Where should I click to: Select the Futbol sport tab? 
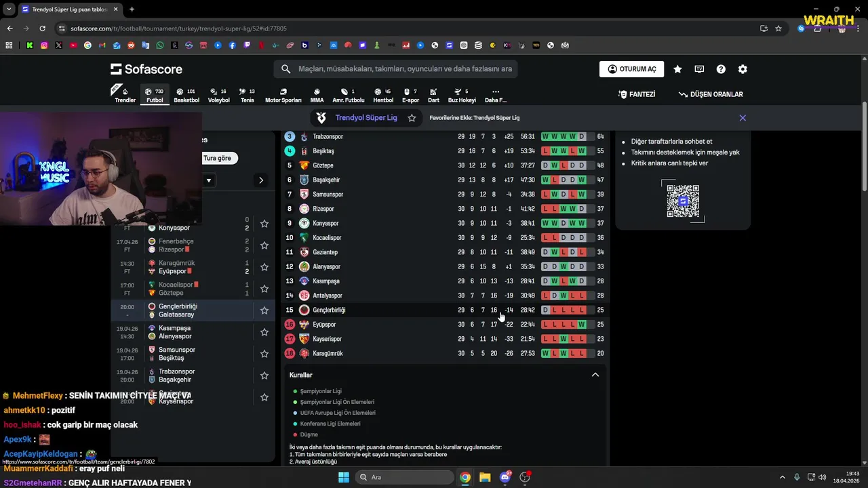(155, 95)
